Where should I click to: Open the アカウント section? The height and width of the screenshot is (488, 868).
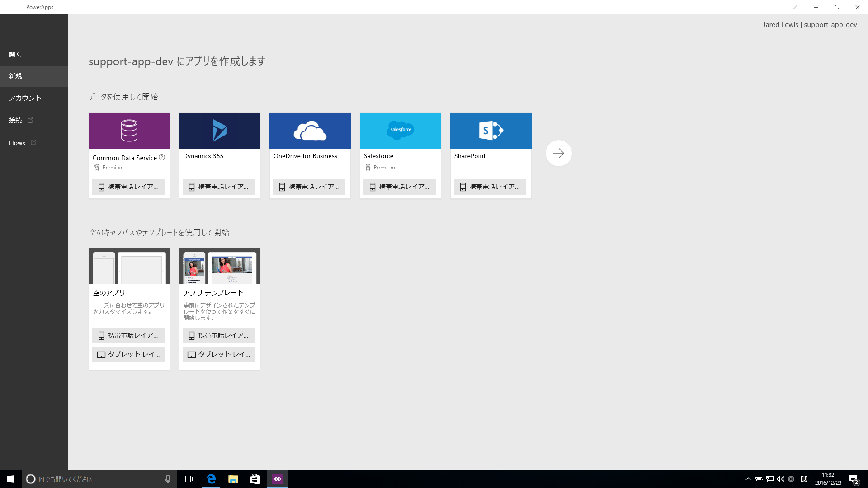tap(25, 98)
